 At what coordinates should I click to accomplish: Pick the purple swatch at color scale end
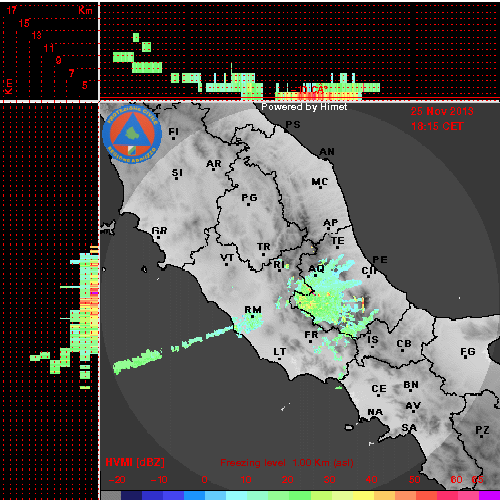[x=489, y=495]
